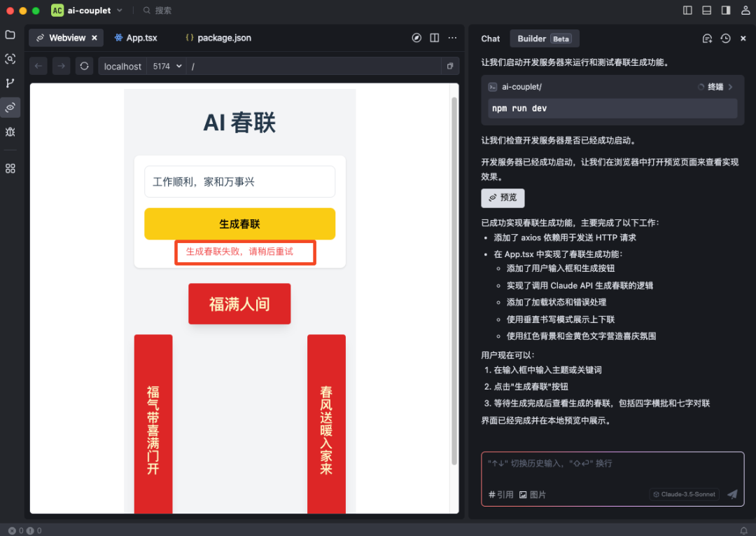Start a new chat session icon
This screenshot has height=536, width=756.
tap(707, 39)
